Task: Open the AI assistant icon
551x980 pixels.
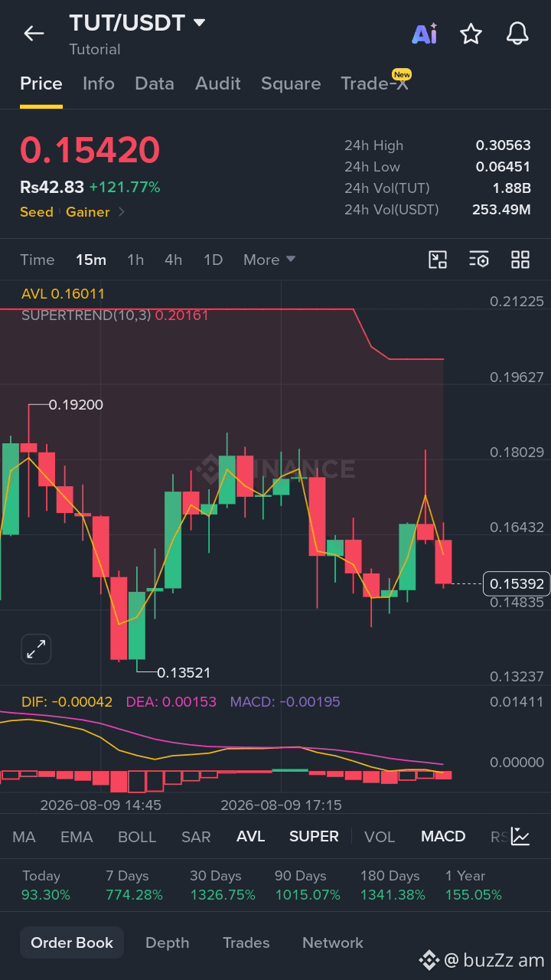Action: point(424,34)
